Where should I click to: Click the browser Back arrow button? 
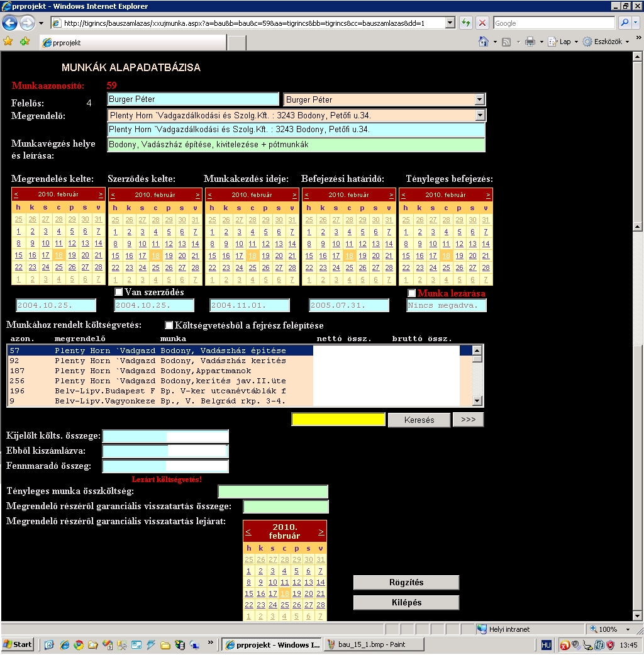[9, 23]
